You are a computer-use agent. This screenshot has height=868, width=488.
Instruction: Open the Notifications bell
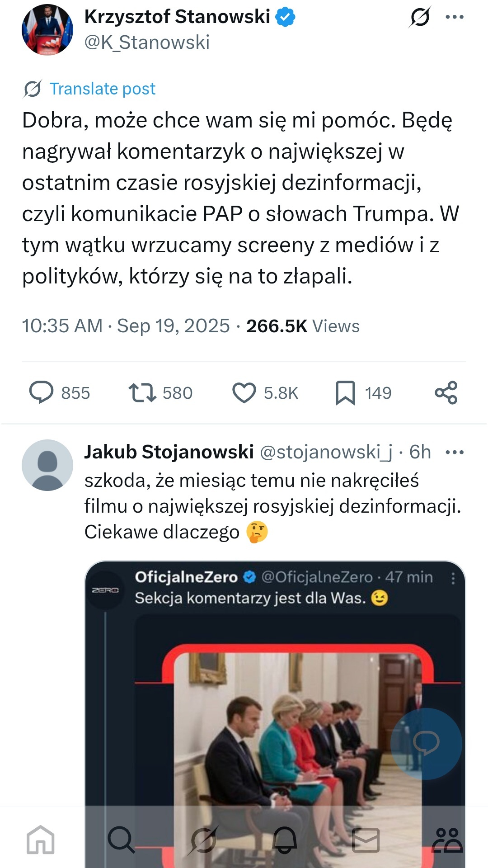click(285, 840)
